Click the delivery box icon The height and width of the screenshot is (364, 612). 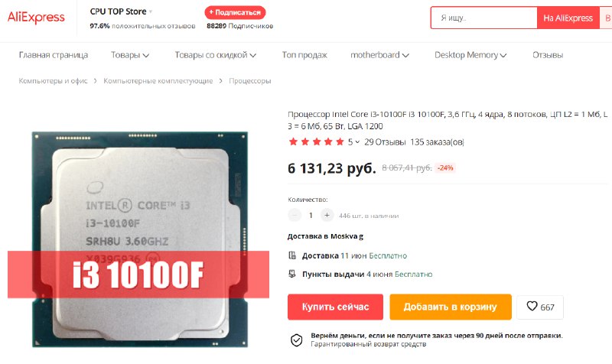[x=292, y=255]
